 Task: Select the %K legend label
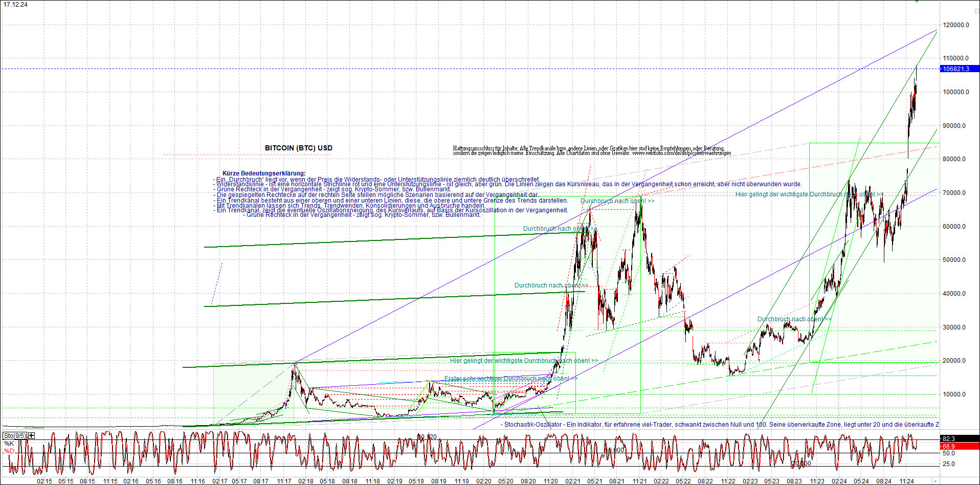(9, 443)
